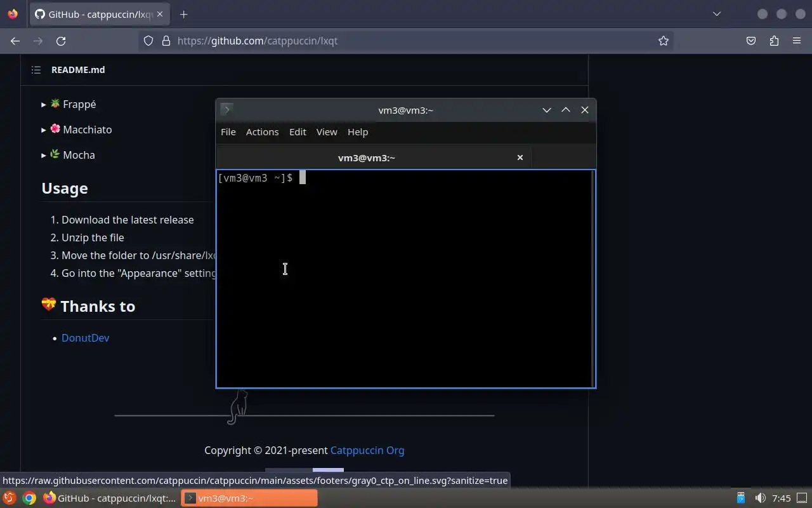Open terminal File menu
The image size is (812, 508).
coord(228,132)
